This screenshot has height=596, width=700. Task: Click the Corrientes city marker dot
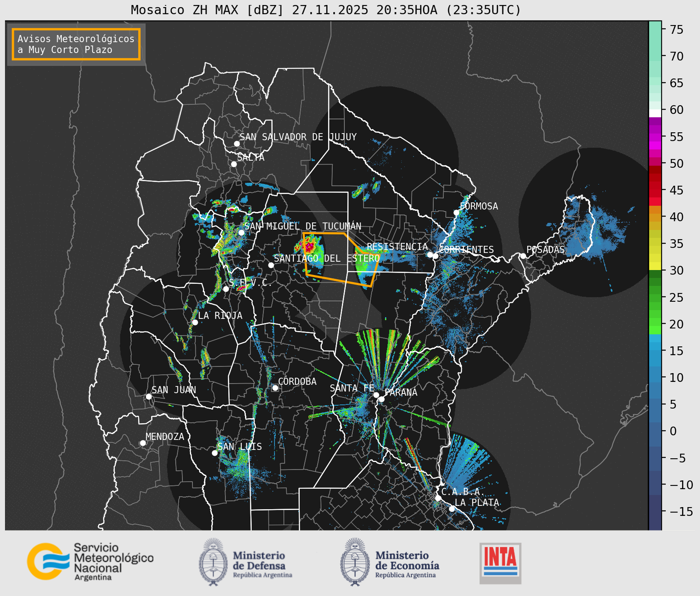(x=435, y=256)
